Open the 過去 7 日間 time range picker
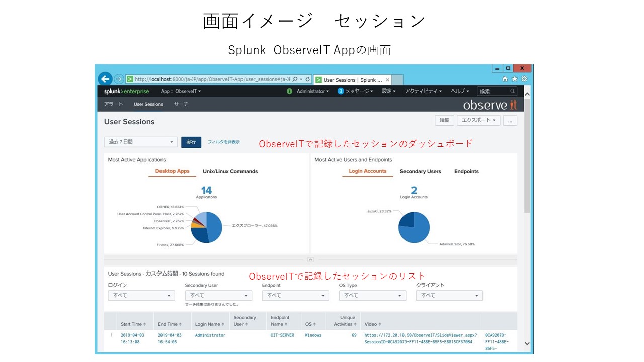The width and height of the screenshot is (644, 362). (141, 142)
